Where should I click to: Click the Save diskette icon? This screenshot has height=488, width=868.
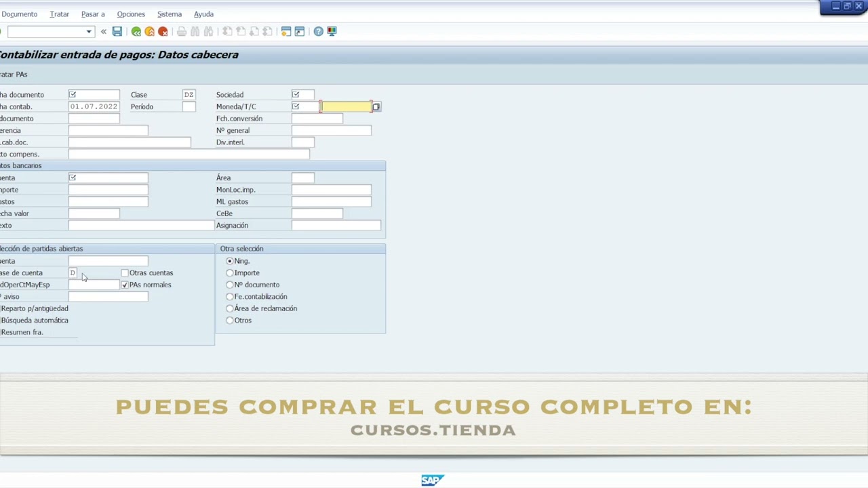click(x=117, y=32)
